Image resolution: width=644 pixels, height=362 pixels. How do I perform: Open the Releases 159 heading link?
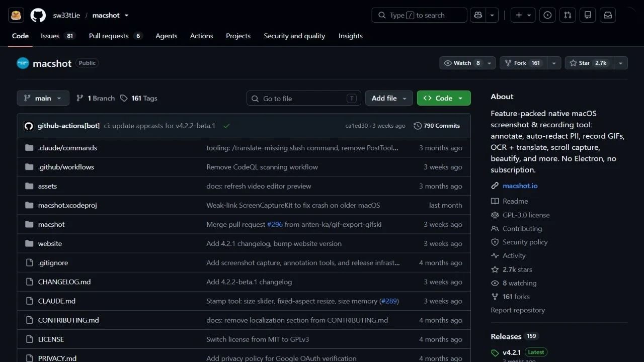click(x=514, y=336)
